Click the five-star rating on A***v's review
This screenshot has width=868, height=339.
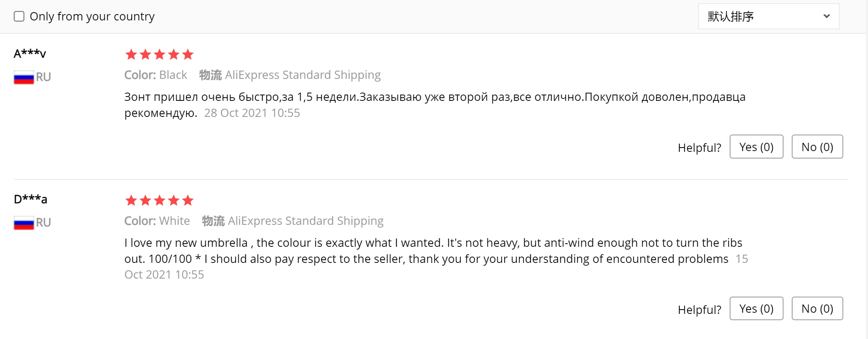[159, 55]
